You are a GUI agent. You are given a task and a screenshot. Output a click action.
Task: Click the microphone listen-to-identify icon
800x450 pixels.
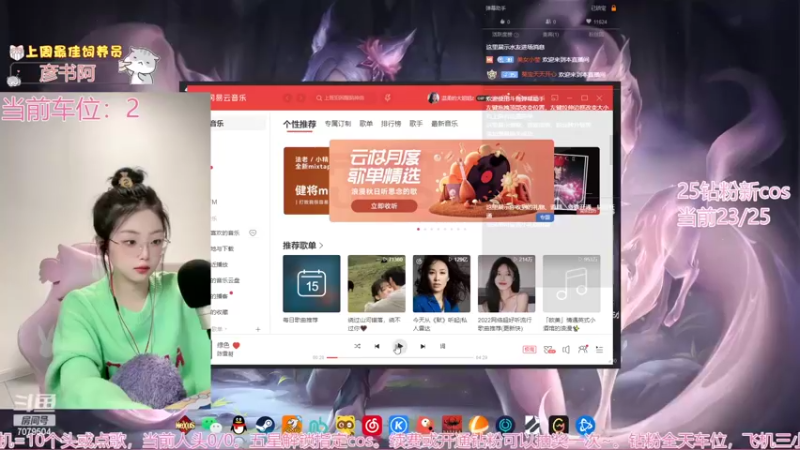click(x=388, y=97)
